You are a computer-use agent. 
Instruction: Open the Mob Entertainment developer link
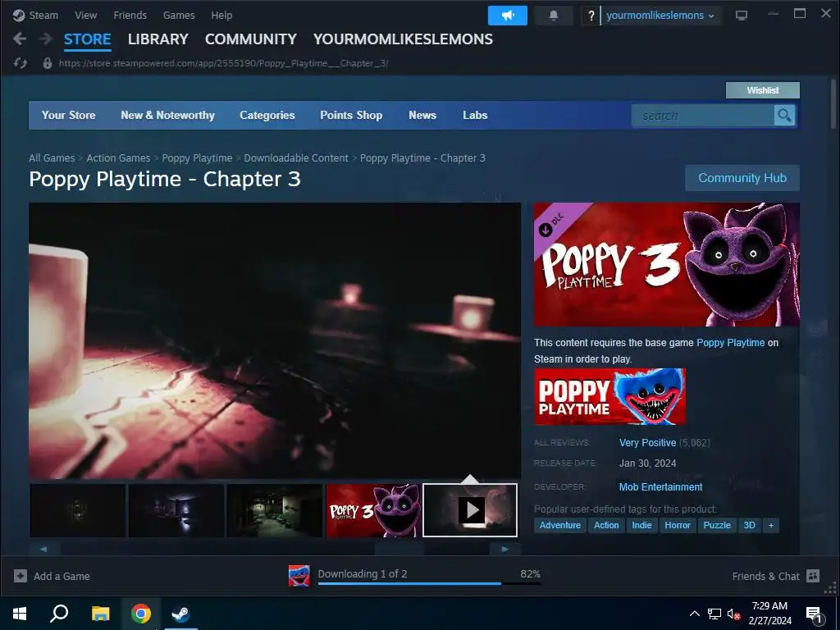click(660, 487)
